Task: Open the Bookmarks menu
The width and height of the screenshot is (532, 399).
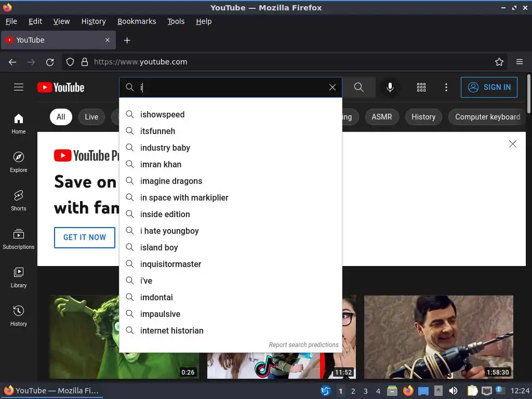Action: 137,21
